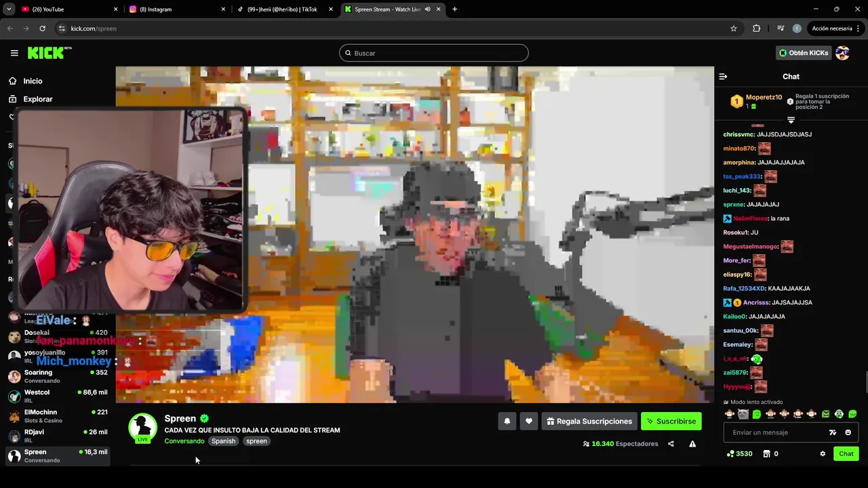This screenshot has height=488, width=868.
Task: Open RDjavi channel in sidebar
Action: 58,435
